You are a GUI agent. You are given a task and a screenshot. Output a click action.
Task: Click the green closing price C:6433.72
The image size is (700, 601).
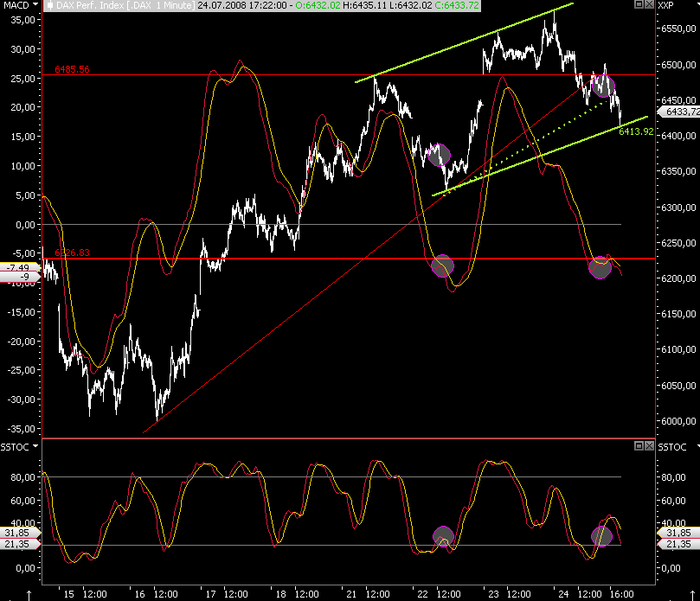(x=457, y=5)
